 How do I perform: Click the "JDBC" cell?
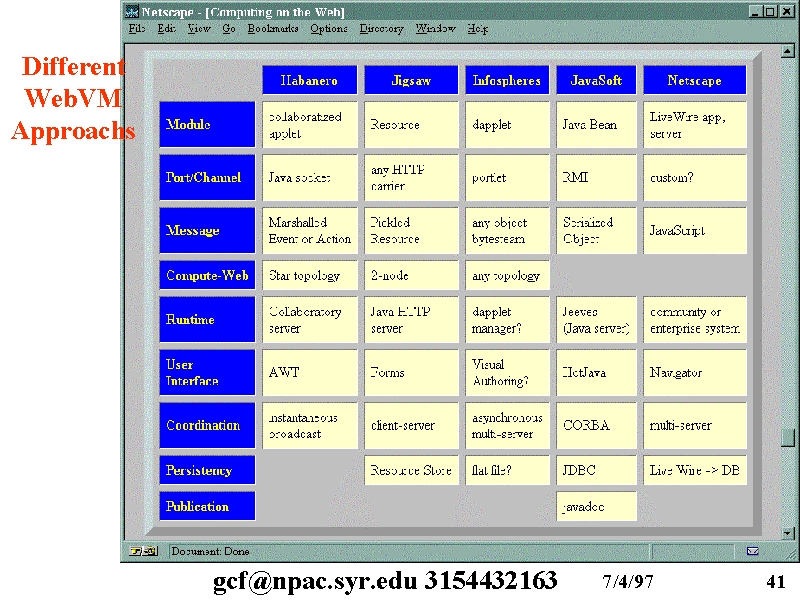coord(596,470)
